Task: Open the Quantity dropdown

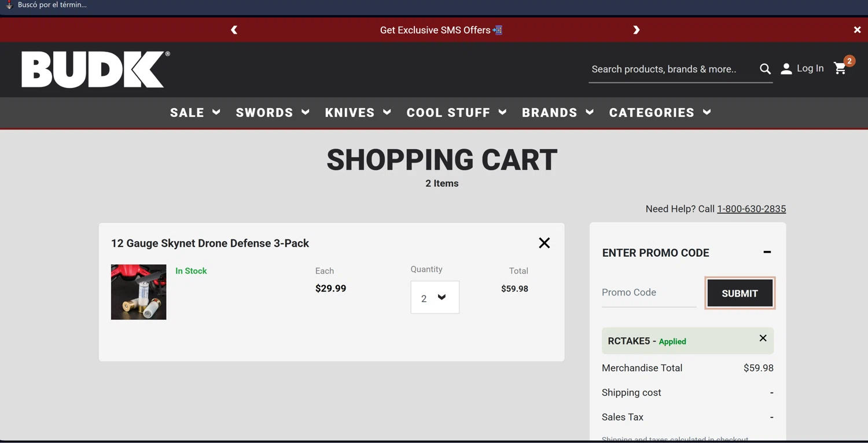Action: [x=435, y=297]
